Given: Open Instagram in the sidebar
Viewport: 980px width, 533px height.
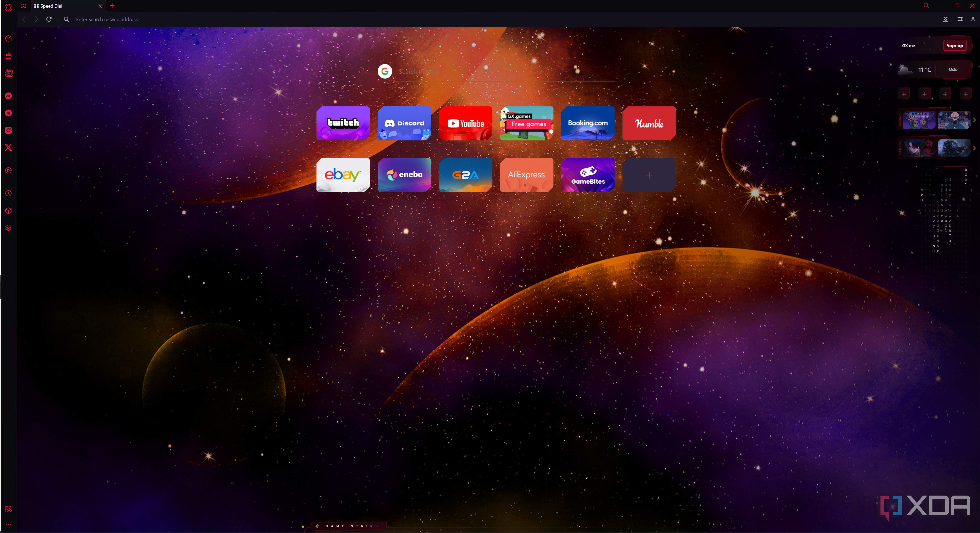Looking at the screenshot, I should pyautogui.click(x=8, y=130).
